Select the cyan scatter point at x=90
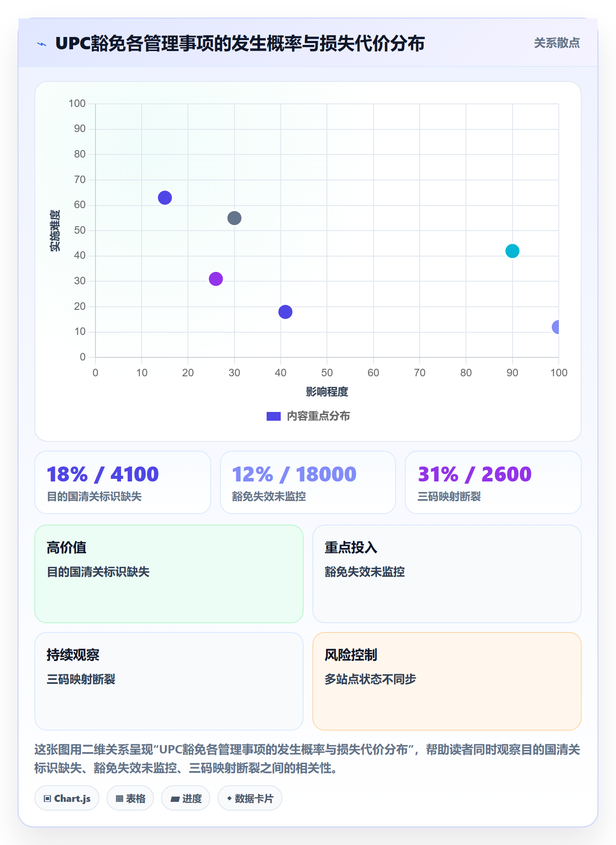This screenshot has width=616, height=845. point(512,251)
